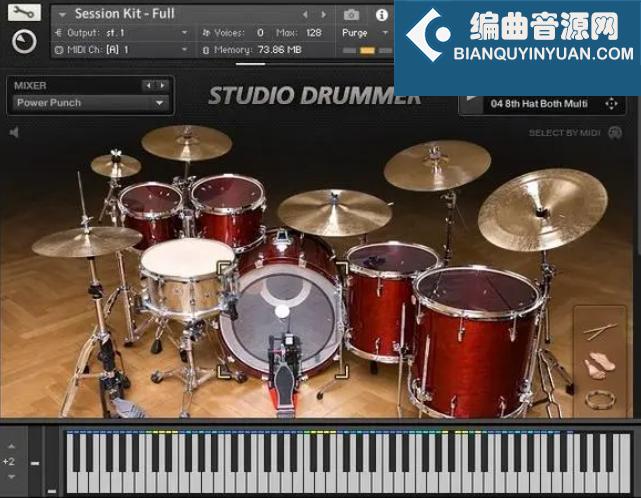The height and width of the screenshot is (498, 641).
Task: Open the Purge menu
Action: pyautogui.click(x=364, y=33)
